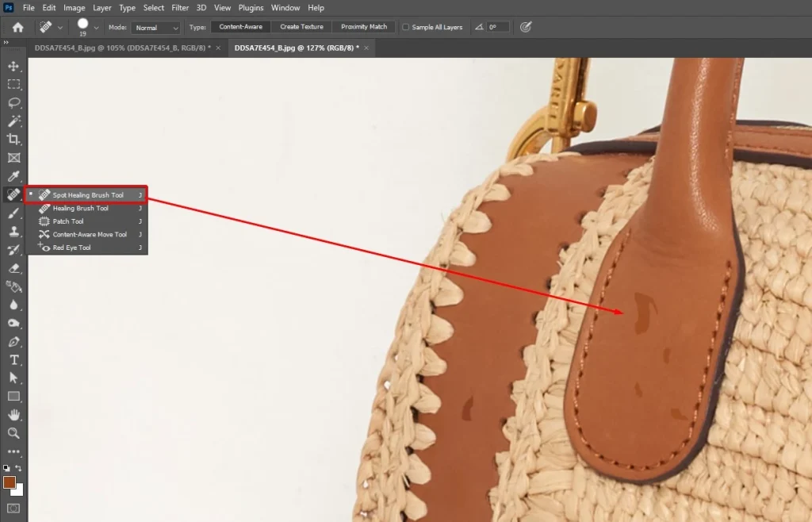Select the Pen tool

[x=13, y=342]
